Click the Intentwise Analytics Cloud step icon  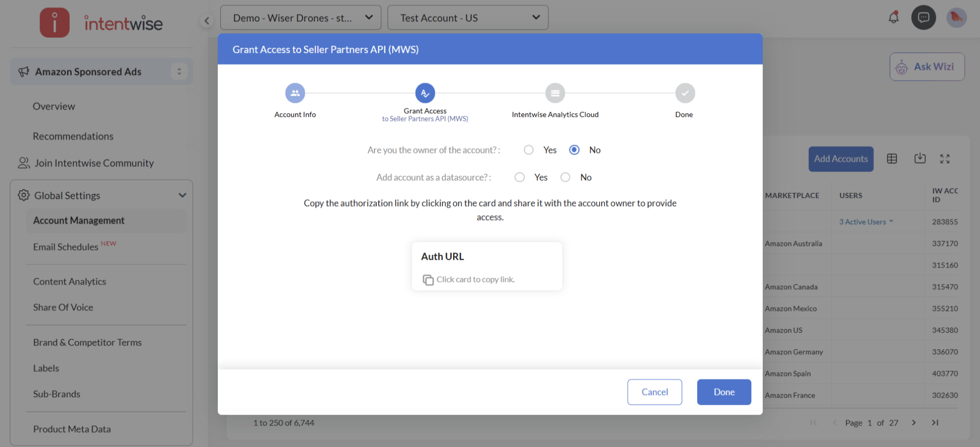(555, 93)
